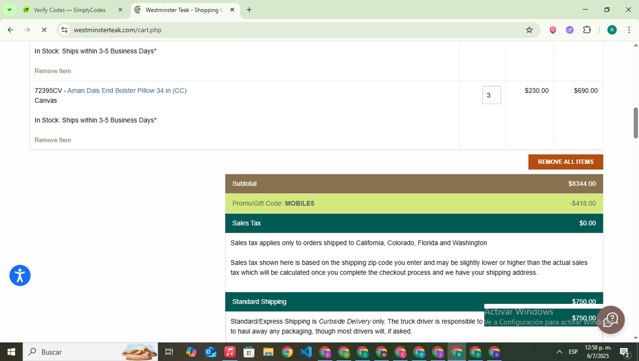
Task: Open the purple round extension icon
Action: 570,30
